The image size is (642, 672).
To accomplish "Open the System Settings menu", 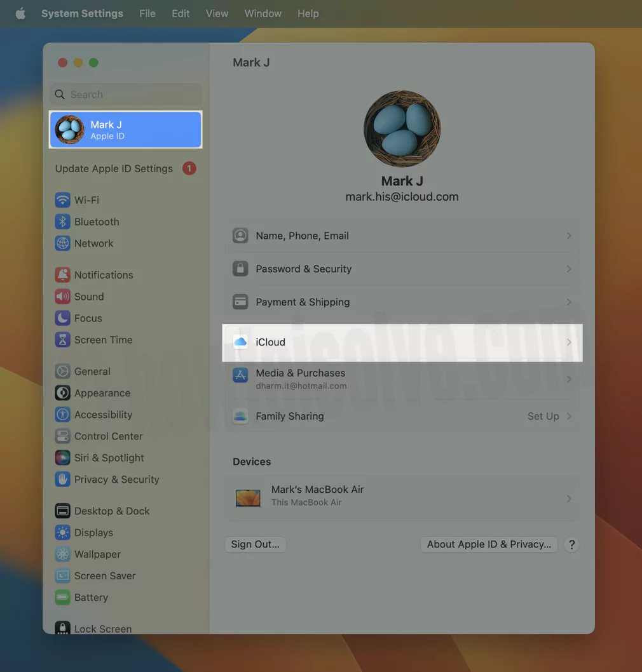I will click(x=83, y=14).
